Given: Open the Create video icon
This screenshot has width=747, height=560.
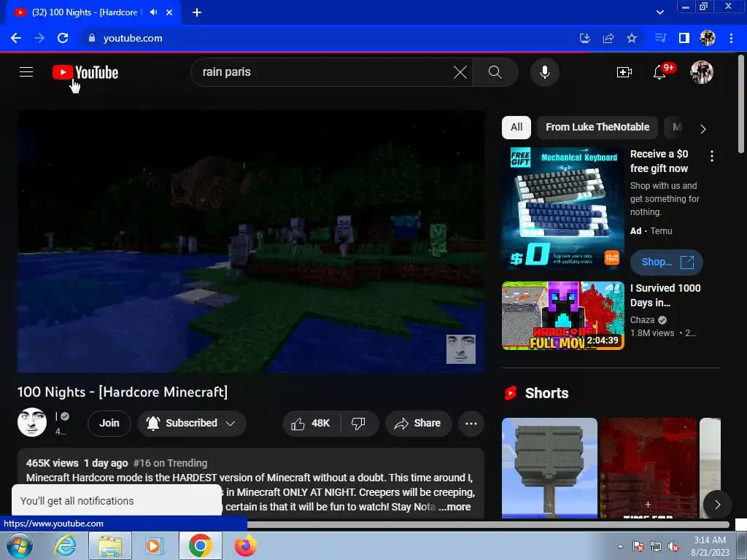Looking at the screenshot, I should pos(624,72).
